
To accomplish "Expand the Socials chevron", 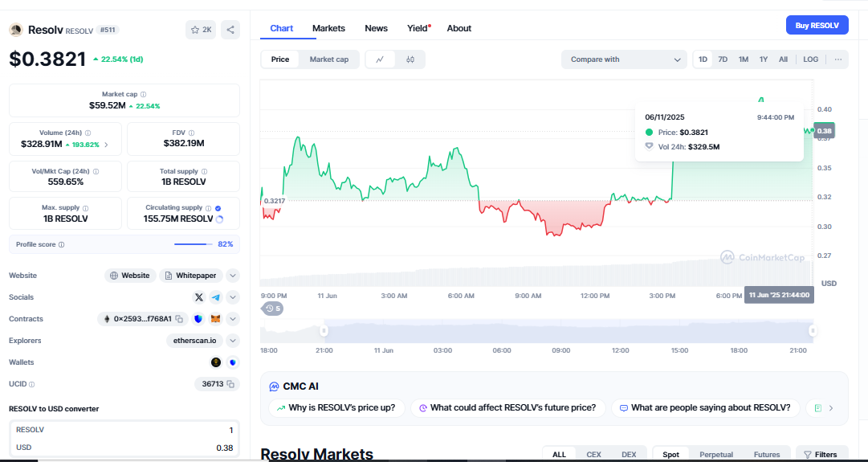I will pyautogui.click(x=233, y=297).
